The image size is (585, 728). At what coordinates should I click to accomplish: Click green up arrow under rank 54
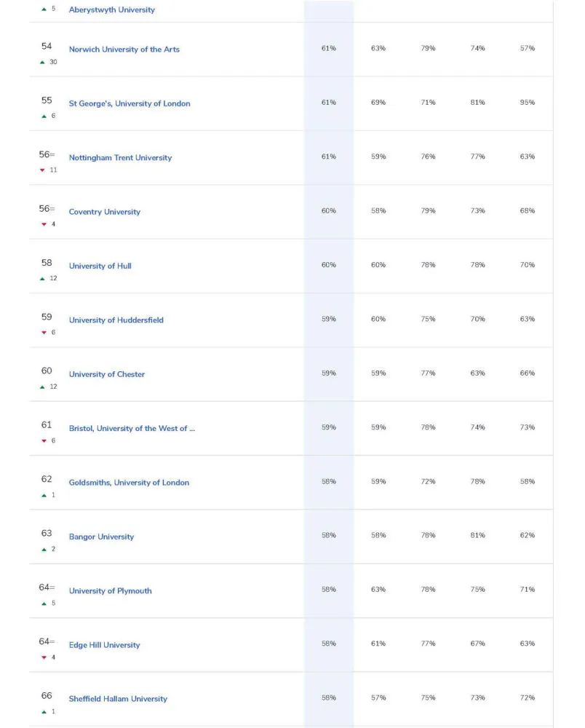click(x=42, y=62)
